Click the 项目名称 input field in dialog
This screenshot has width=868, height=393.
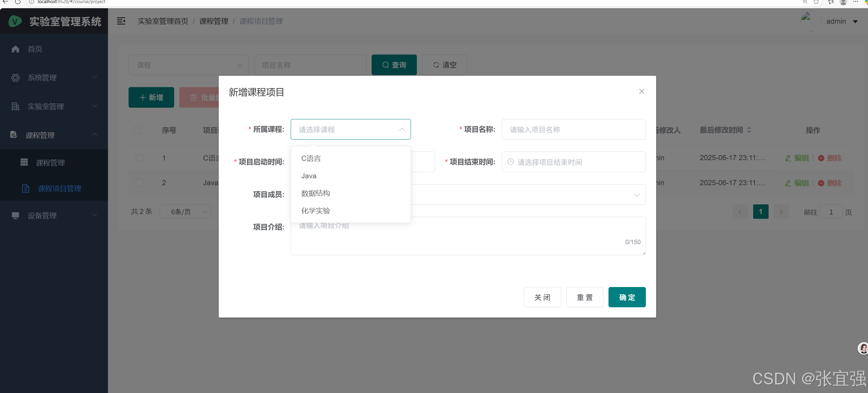[x=574, y=130]
